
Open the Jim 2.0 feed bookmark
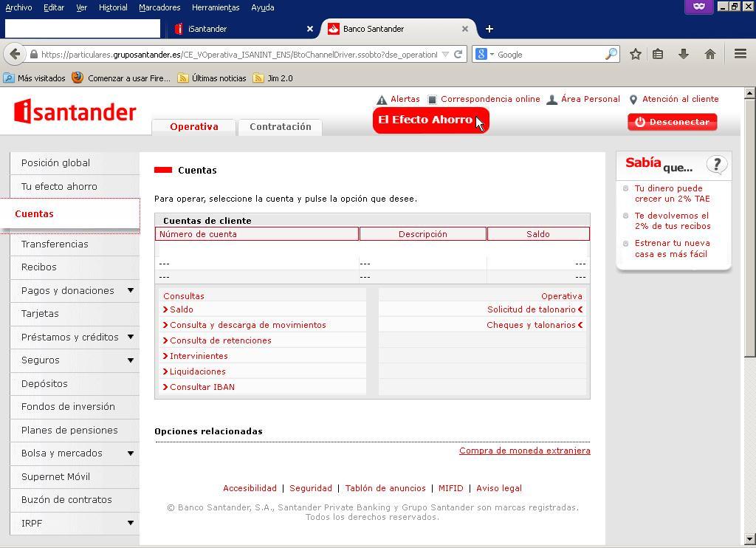pyautogui.click(x=273, y=78)
